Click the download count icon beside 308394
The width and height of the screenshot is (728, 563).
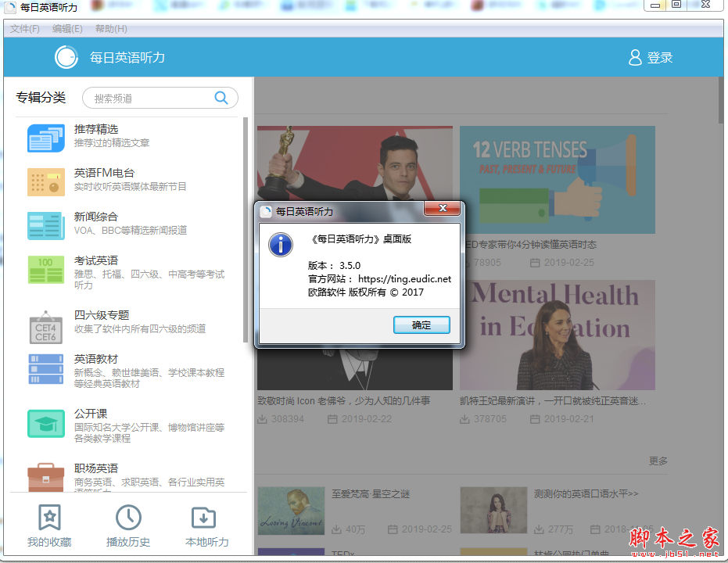tap(262, 419)
